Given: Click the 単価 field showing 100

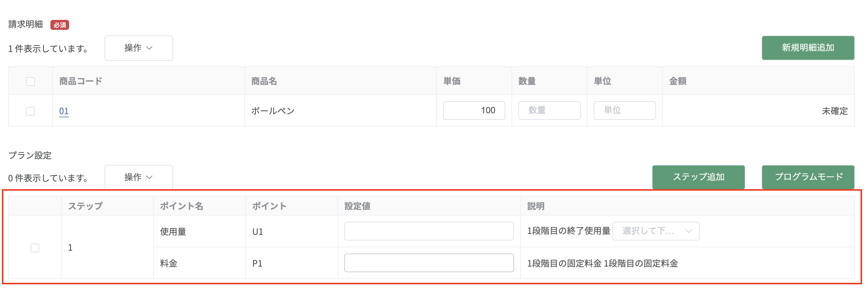Looking at the screenshot, I should pyautogui.click(x=474, y=110).
